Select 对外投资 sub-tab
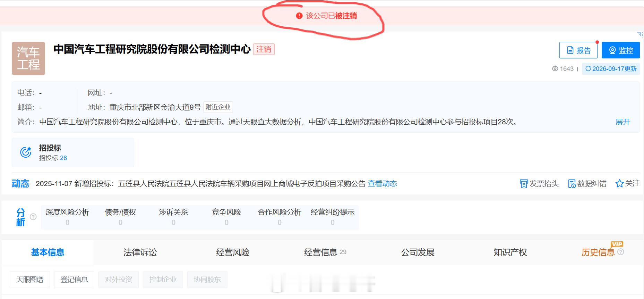644x299 pixels. tap(119, 280)
